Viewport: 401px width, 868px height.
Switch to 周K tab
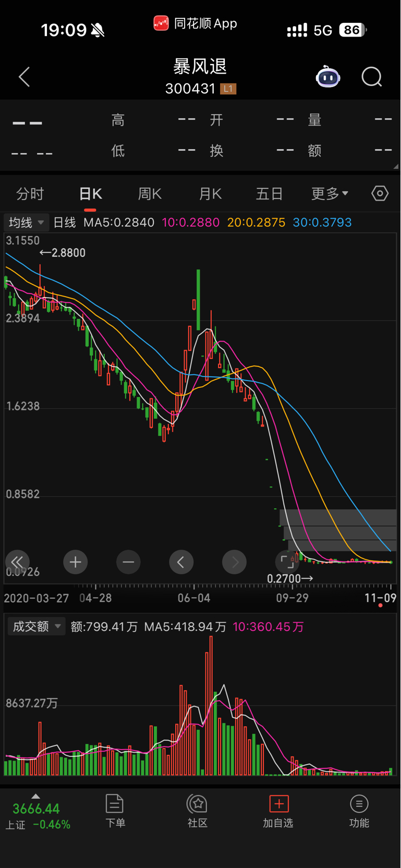150,194
